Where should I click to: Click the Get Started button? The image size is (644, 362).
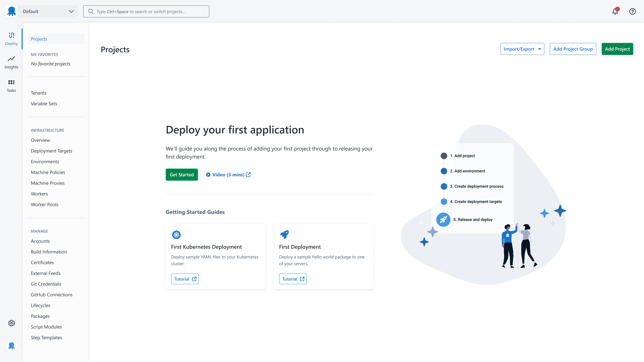pos(182,175)
